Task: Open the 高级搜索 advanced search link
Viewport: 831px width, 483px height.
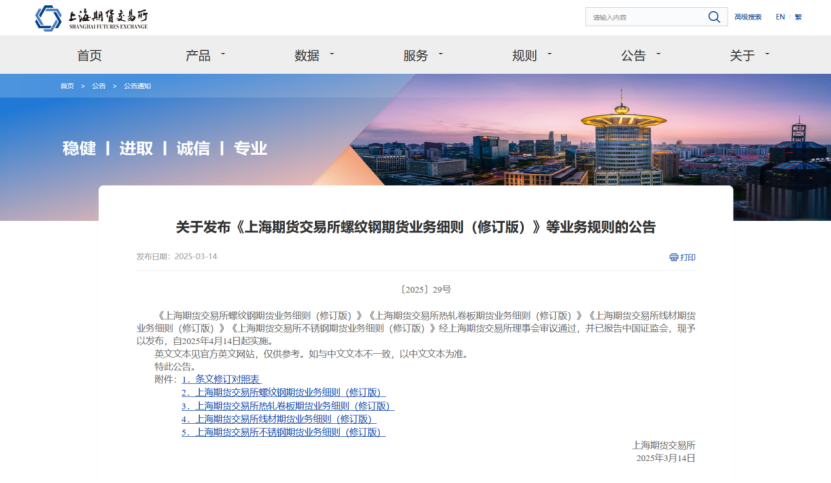Action: (748, 17)
